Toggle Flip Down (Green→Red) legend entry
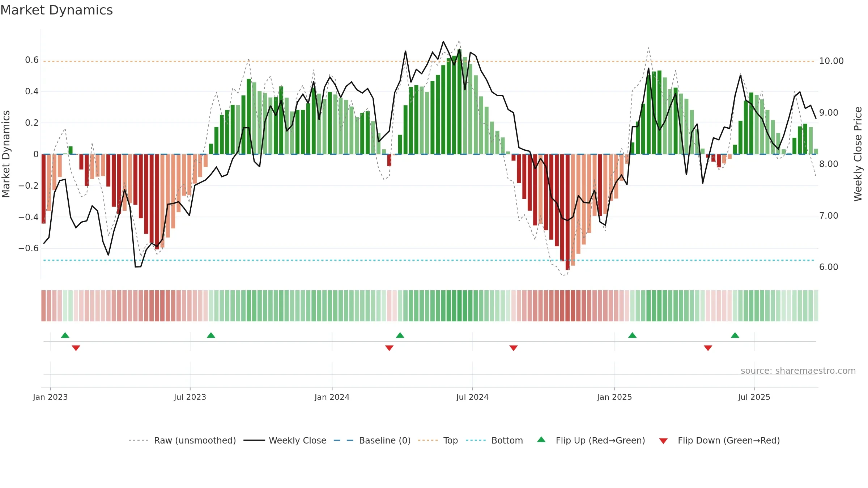The width and height of the screenshot is (868, 488). click(719, 440)
